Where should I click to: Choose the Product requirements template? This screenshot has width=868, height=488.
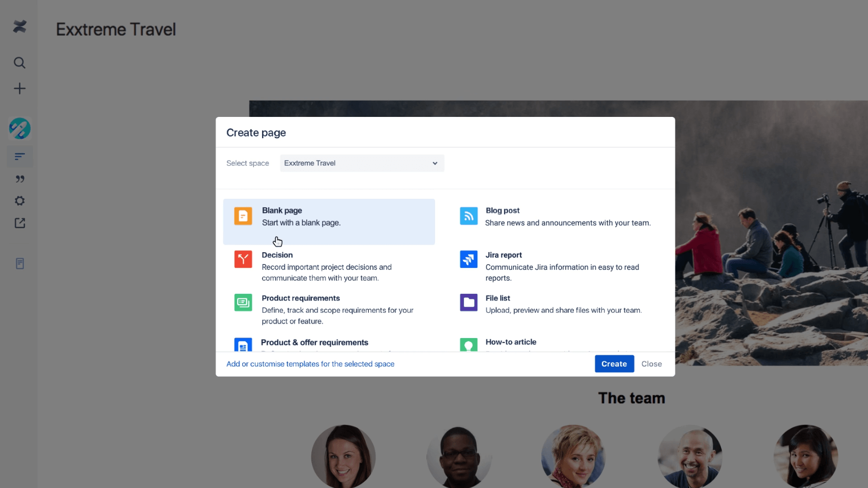329,309
